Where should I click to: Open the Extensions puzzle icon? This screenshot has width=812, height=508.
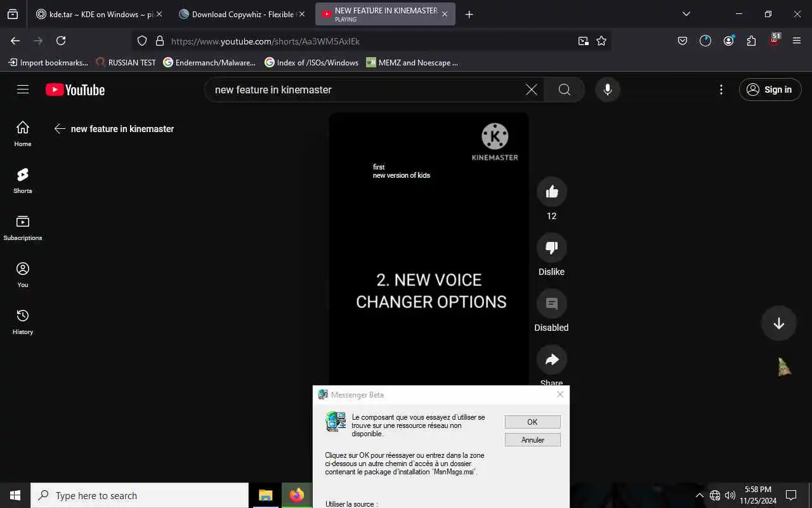pyautogui.click(x=751, y=41)
